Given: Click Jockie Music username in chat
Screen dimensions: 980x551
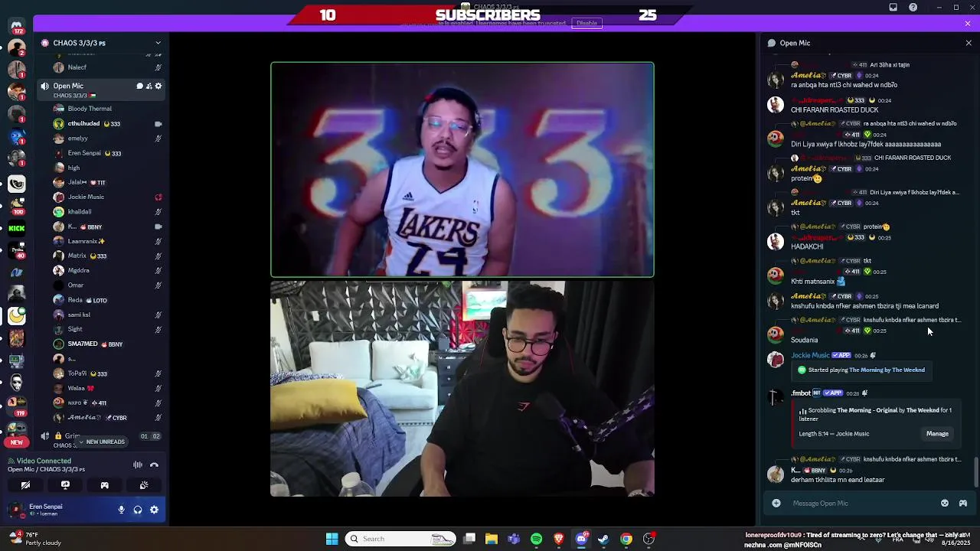Looking at the screenshot, I should 810,355.
